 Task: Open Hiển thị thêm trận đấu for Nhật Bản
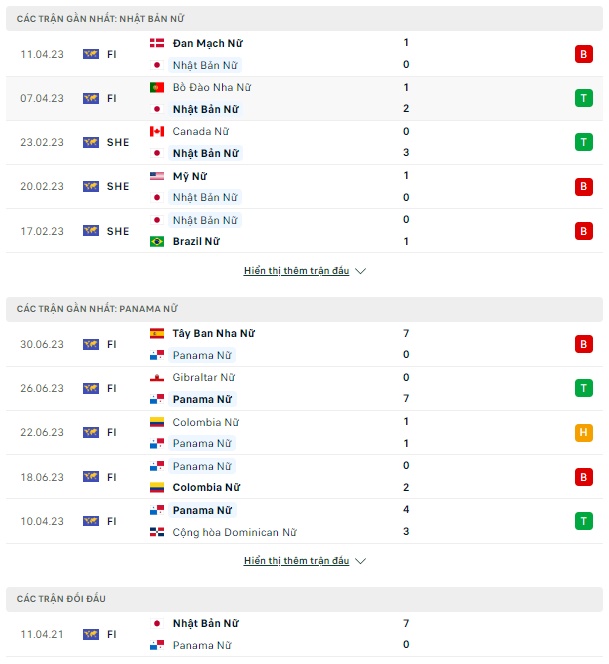pos(296,271)
